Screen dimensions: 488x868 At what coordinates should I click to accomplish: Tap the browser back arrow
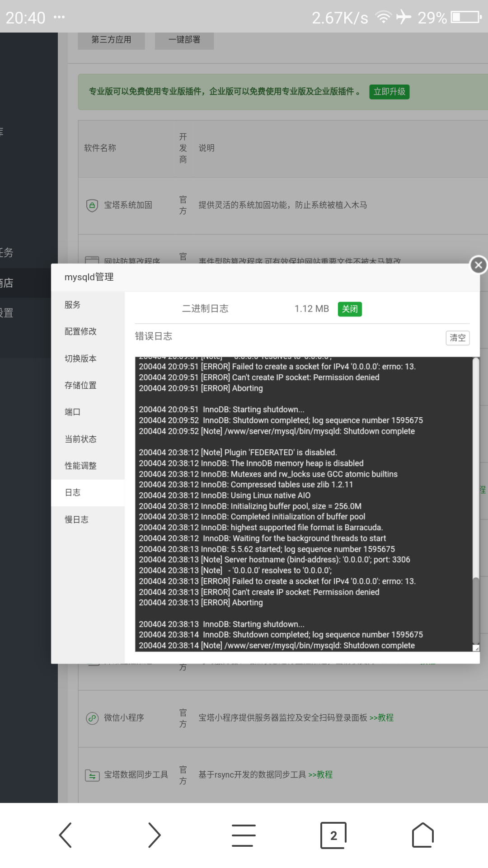pyautogui.click(x=66, y=835)
